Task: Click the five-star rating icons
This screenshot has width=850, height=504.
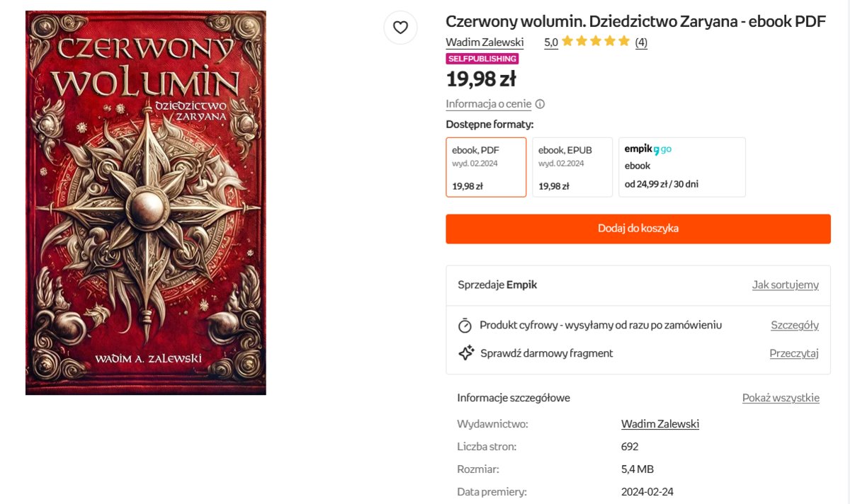Action: [x=596, y=42]
